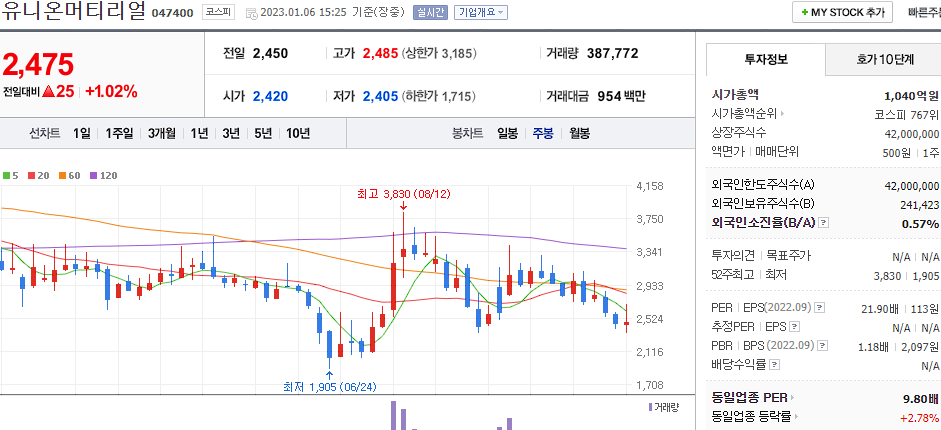Click the 거래량 value 387,772
Screen dimensions: 941x430
[x=612, y=53]
